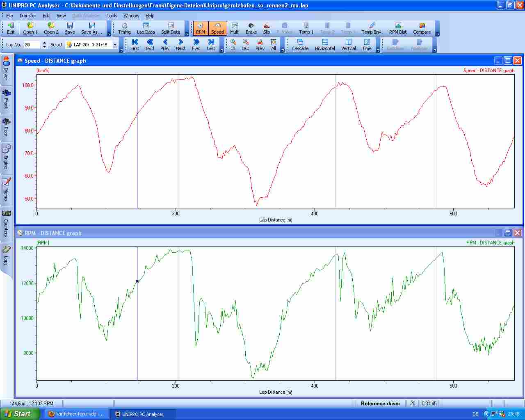Show the Temp 1 graph
This screenshot has height=420, width=525.
click(x=306, y=28)
